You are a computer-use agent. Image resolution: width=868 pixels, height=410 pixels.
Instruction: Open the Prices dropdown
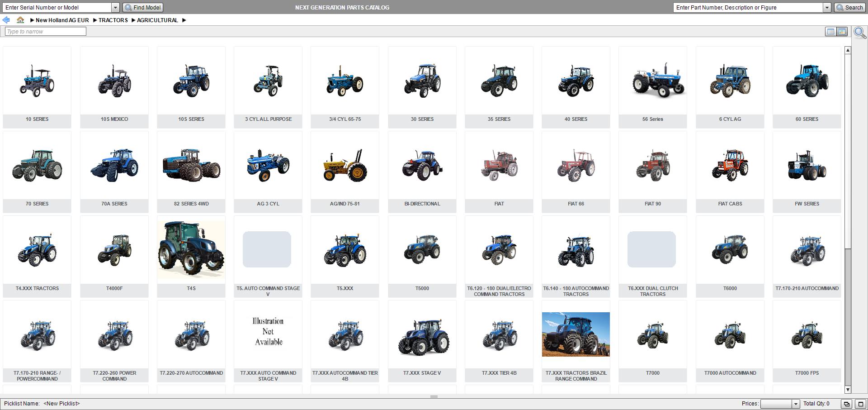[796, 404]
